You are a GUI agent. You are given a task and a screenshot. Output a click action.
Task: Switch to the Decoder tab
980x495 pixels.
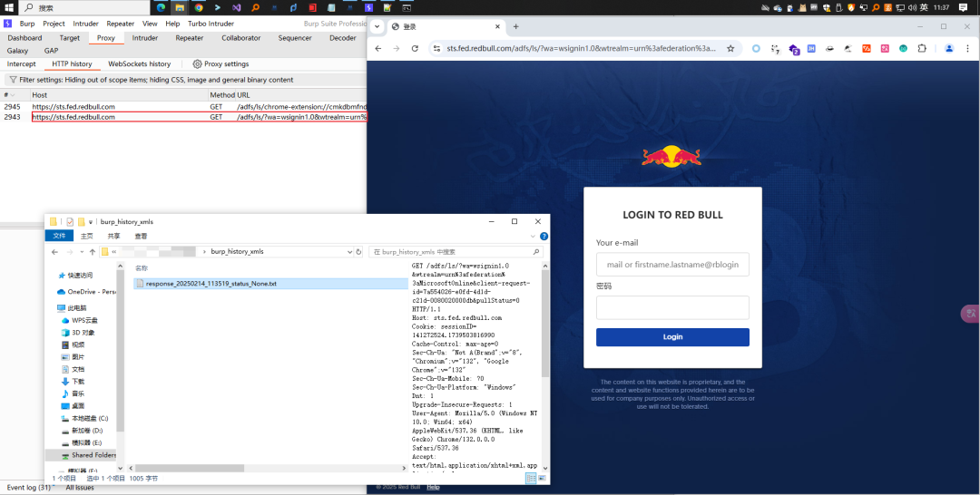tap(342, 38)
